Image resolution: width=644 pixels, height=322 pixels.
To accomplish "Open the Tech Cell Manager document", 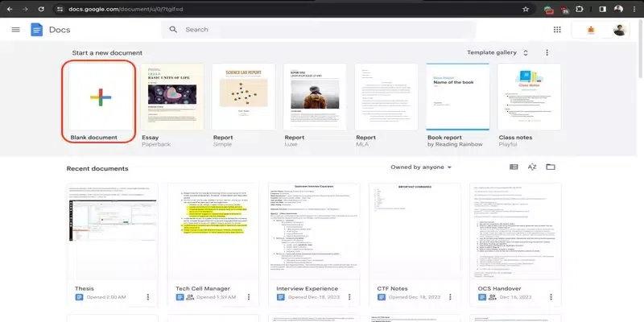I will [x=213, y=245].
